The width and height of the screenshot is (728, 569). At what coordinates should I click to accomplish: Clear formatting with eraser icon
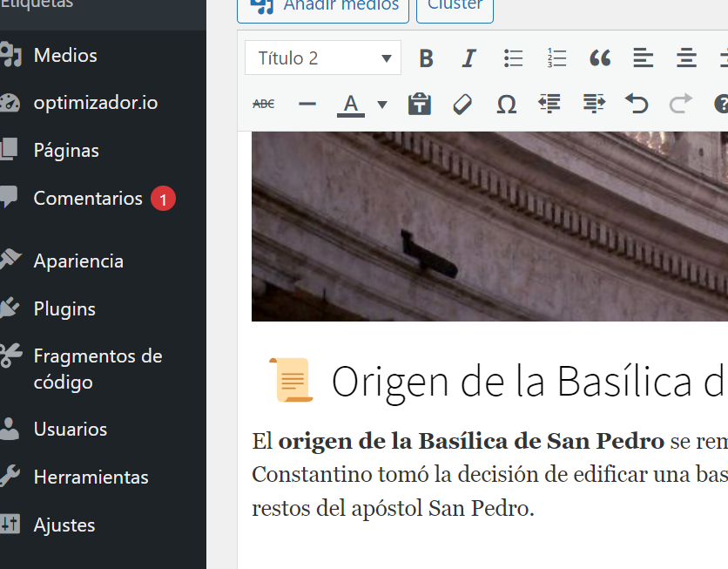pyautogui.click(x=462, y=104)
